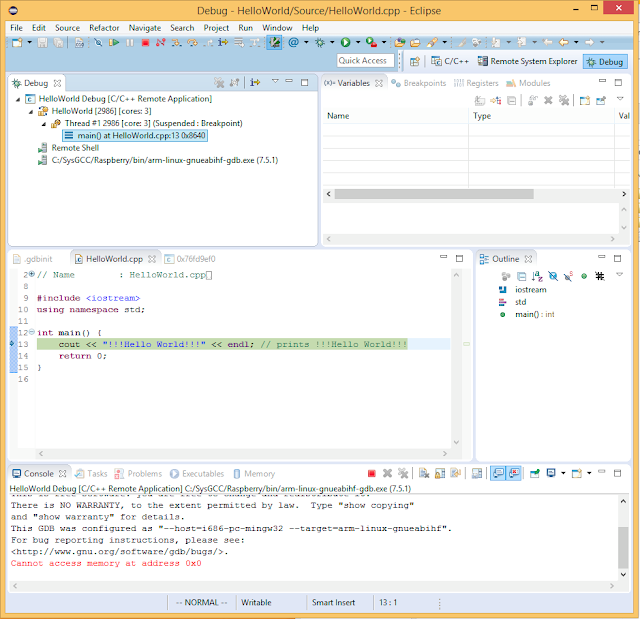Switch to the Problems tab
The width and height of the screenshot is (640, 619).
(x=139, y=474)
